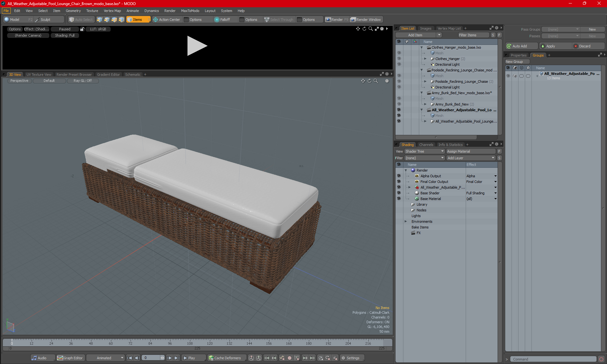
Task: Select the Falloff tool icon
Action: pyautogui.click(x=217, y=20)
